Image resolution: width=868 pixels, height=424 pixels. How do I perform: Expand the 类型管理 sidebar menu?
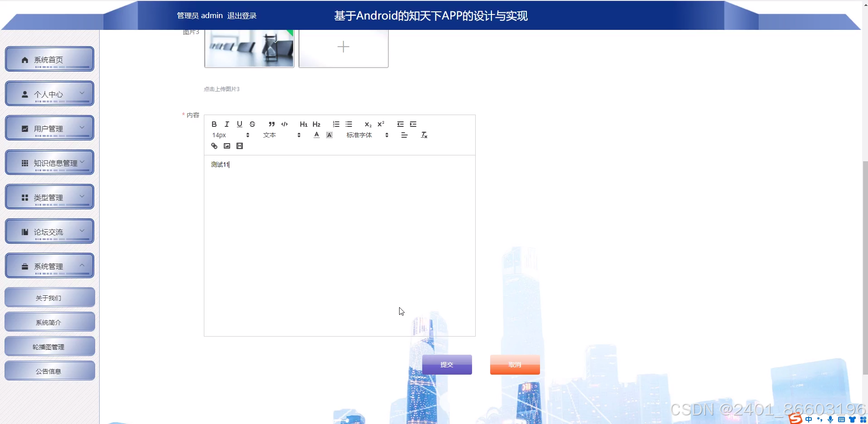click(x=50, y=197)
